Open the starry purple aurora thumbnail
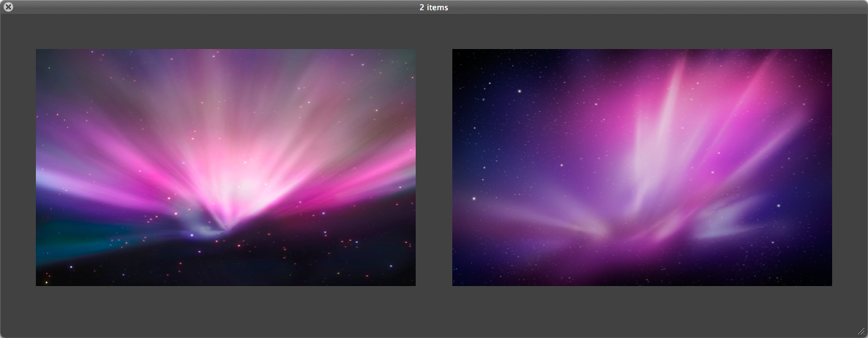Screen dimensions: 868x338 (x=642, y=168)
